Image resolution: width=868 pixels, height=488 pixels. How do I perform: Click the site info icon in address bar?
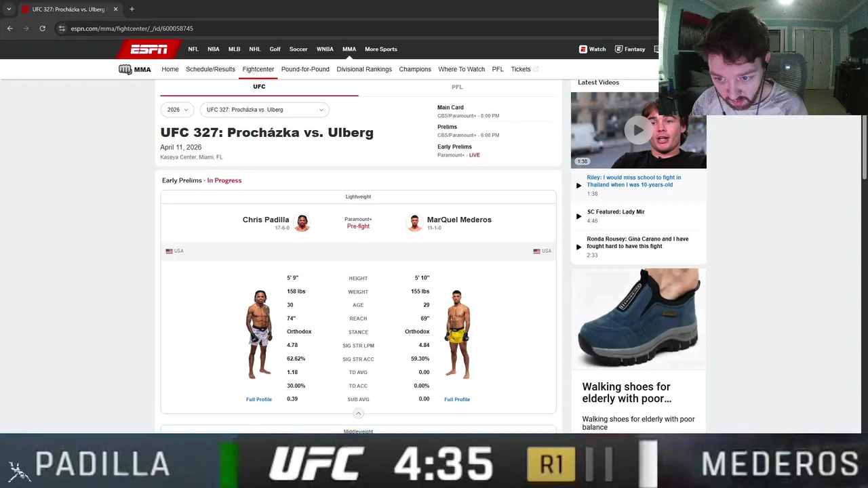(62, 28)
